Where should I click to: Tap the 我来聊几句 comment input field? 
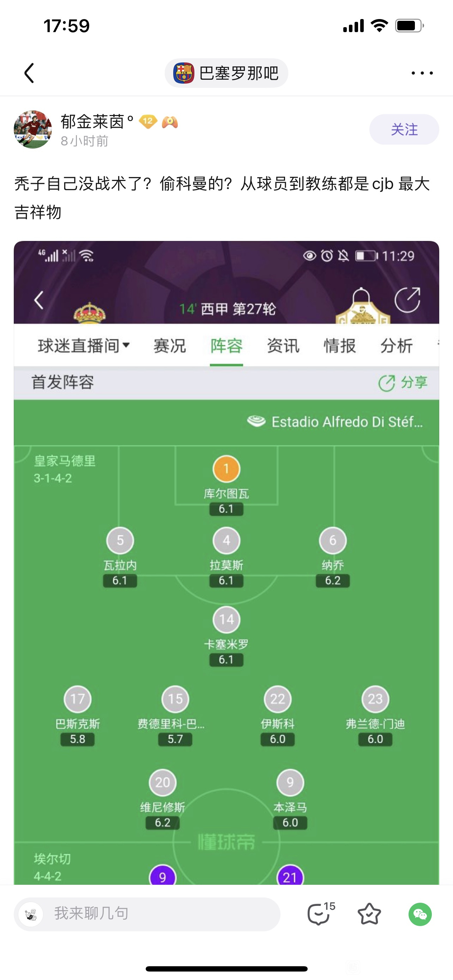point(147,914)
